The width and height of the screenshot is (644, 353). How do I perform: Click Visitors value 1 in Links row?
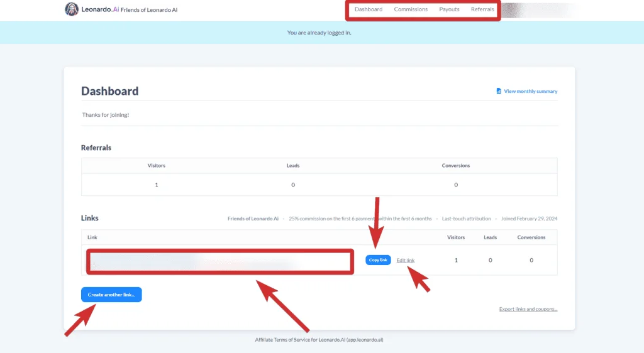[456, 260]
